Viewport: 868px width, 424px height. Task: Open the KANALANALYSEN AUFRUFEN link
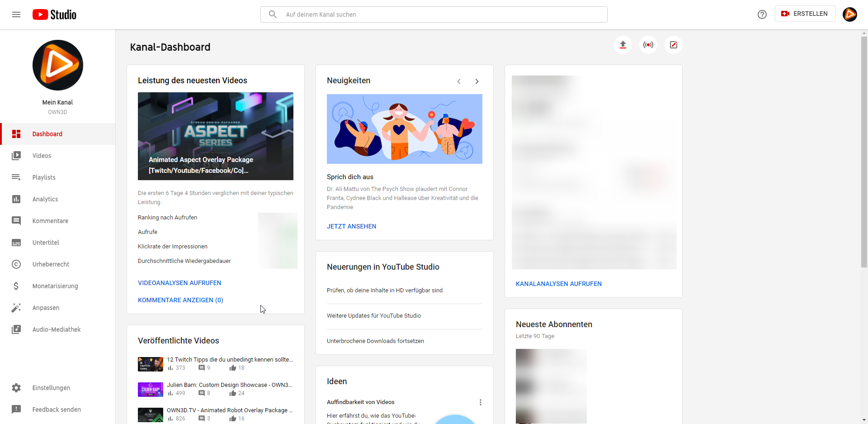[558, 284]
